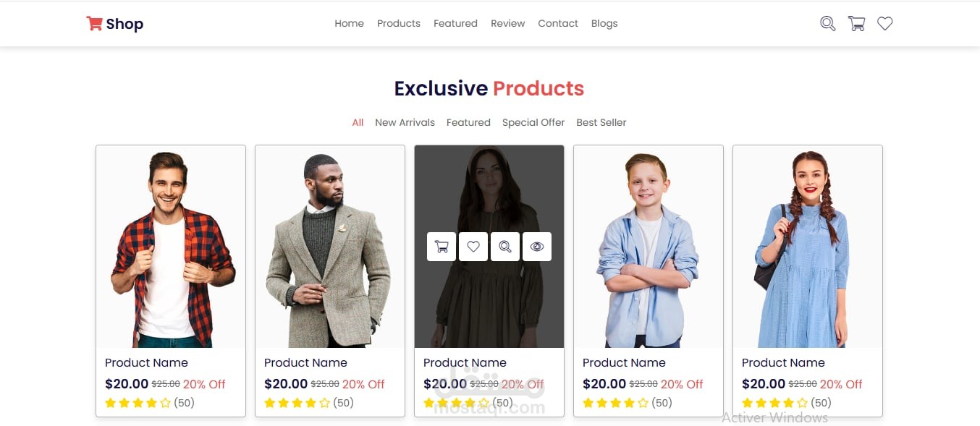Viewport: 980px width, 426px height.
Task: Navigate to the Review page
Action: 507,24
